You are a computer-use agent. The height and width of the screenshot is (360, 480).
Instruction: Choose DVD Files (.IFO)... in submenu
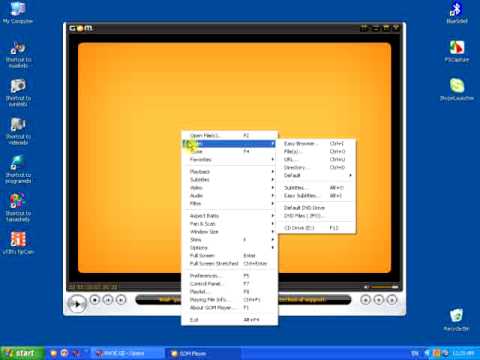click(x=317, y=216)
